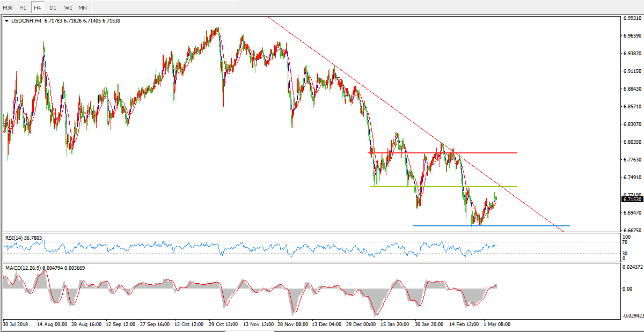Click the triangle arrow beside USDCNH,H4

(x=6, y=21)
